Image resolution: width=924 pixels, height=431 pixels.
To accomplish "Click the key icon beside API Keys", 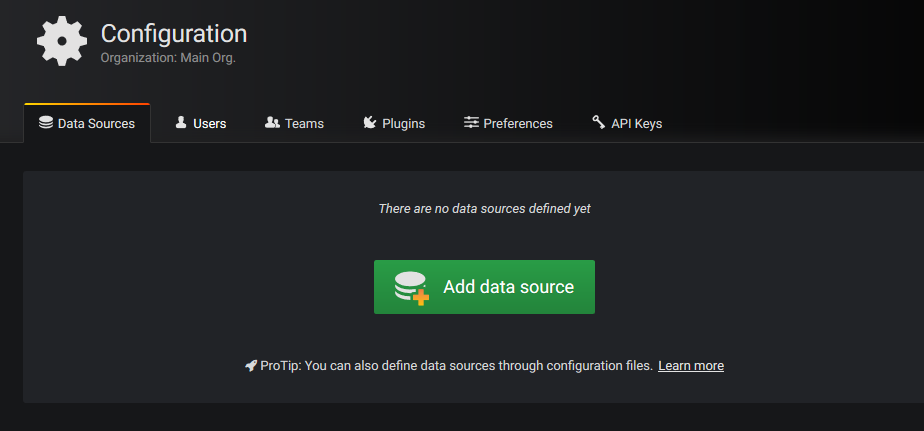I will 599,123.
